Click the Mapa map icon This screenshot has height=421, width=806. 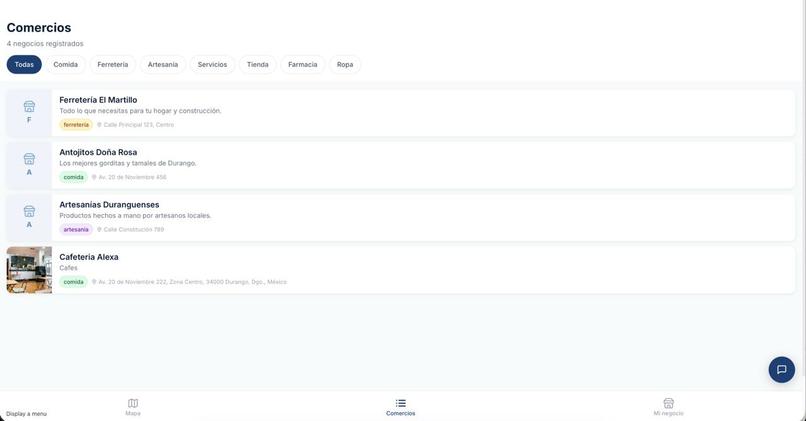point(133,403)
